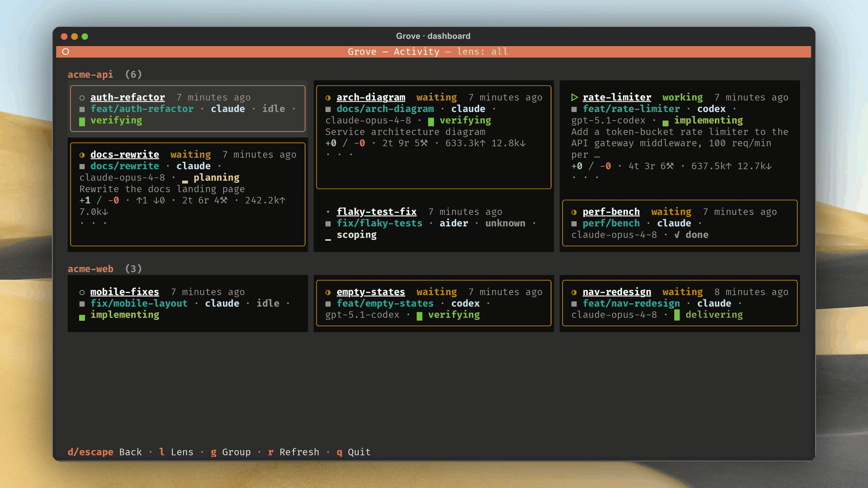Viewport: 868px width, 488px height.
Task: Click the waiting status icon beside arch-diagram
Action: [328, 98]
